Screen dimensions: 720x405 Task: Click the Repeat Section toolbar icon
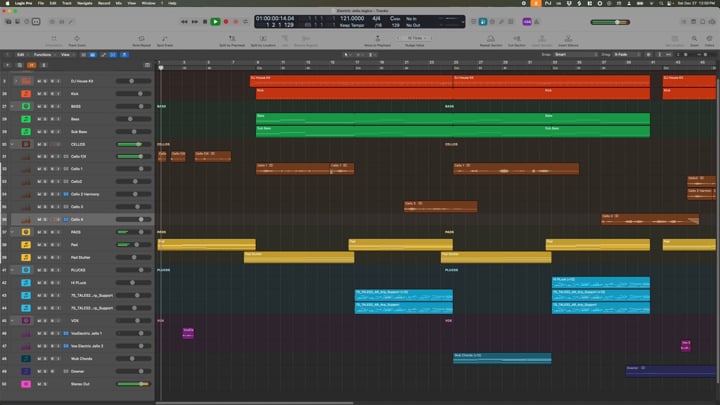coord(490,40)
